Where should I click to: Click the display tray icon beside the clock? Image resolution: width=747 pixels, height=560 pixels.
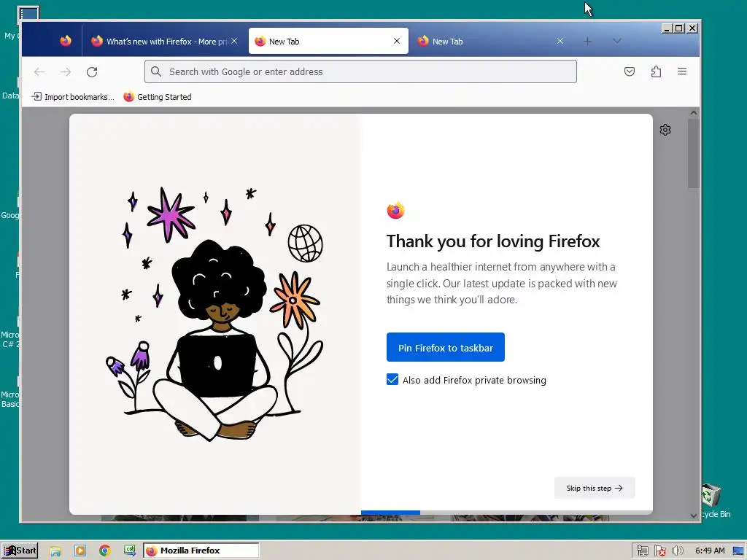[738, 551]
